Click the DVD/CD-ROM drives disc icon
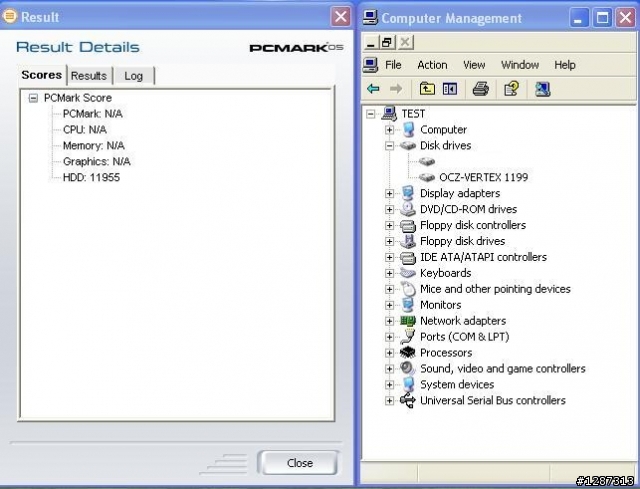The width and height of the screenshot is (640, 489). 408,209
